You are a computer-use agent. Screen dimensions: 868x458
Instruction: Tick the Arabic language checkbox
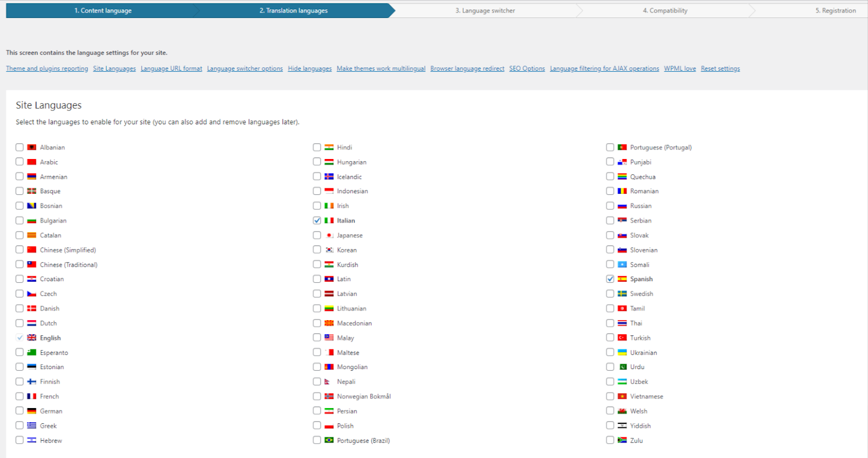(x=20, y=162)
